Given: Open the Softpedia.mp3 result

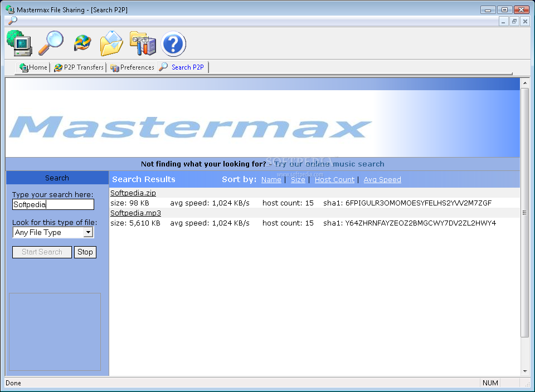Looking at the screenshot, I should point(135,213).
